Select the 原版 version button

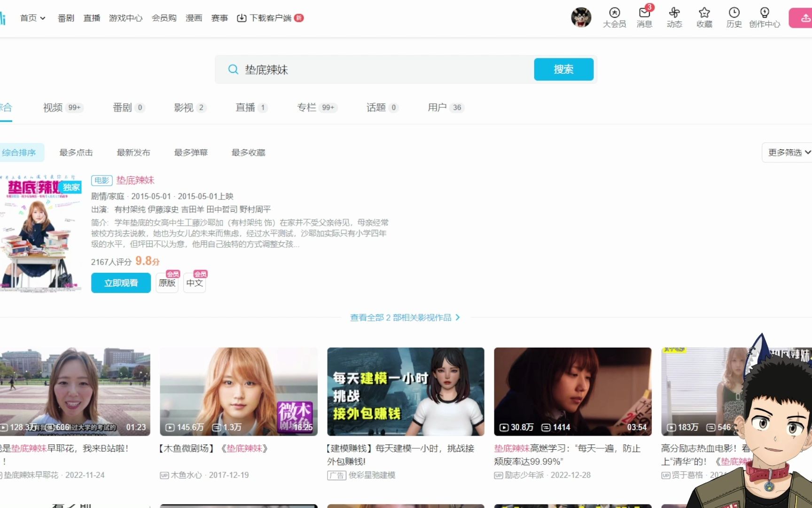[x=167, y=283]
